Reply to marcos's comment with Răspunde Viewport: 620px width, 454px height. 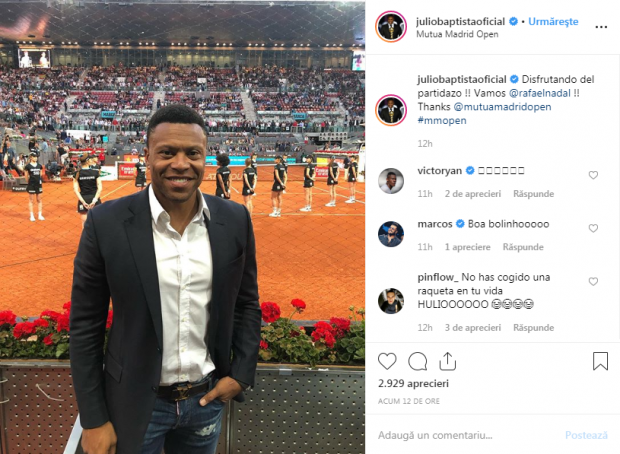coord(523,247)
